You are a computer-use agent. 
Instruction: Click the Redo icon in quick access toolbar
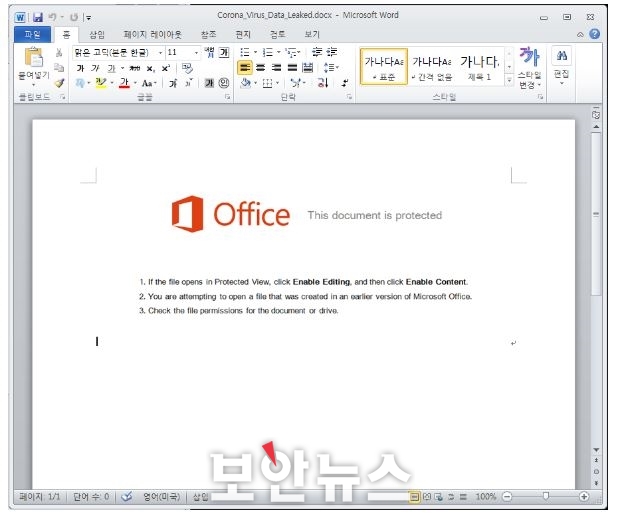point(74,17)
